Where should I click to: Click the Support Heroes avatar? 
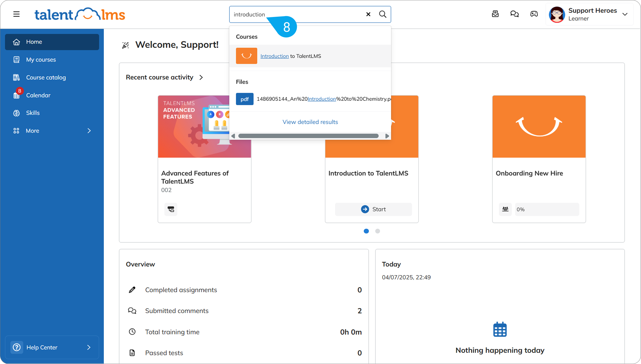click(557, 14)
